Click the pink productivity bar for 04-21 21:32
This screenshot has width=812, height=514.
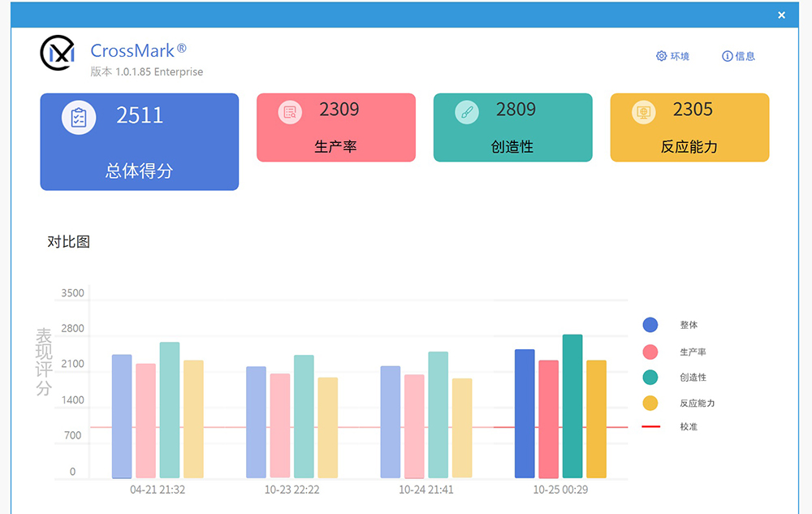146,421
